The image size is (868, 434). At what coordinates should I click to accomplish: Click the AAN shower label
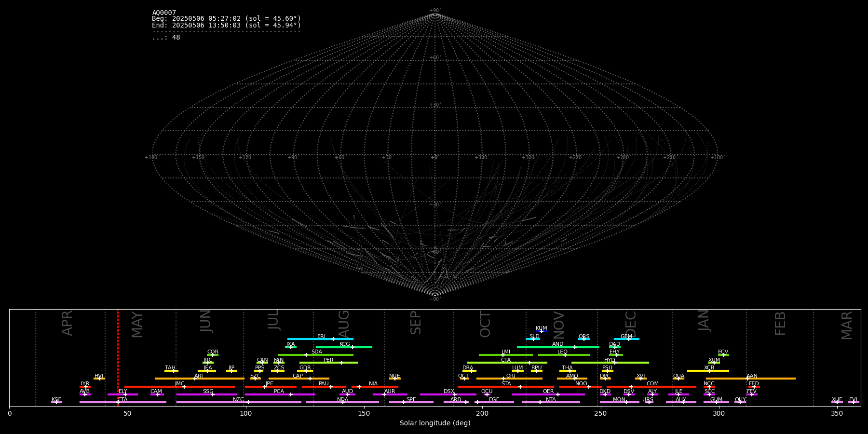[752, 376]
